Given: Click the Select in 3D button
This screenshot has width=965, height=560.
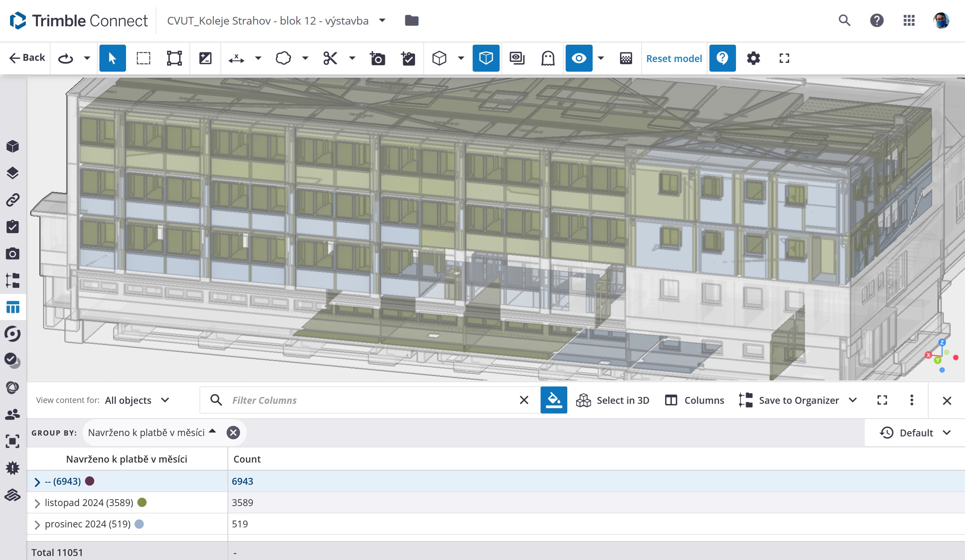Looking at the screenshot, I should pos(612,400).
